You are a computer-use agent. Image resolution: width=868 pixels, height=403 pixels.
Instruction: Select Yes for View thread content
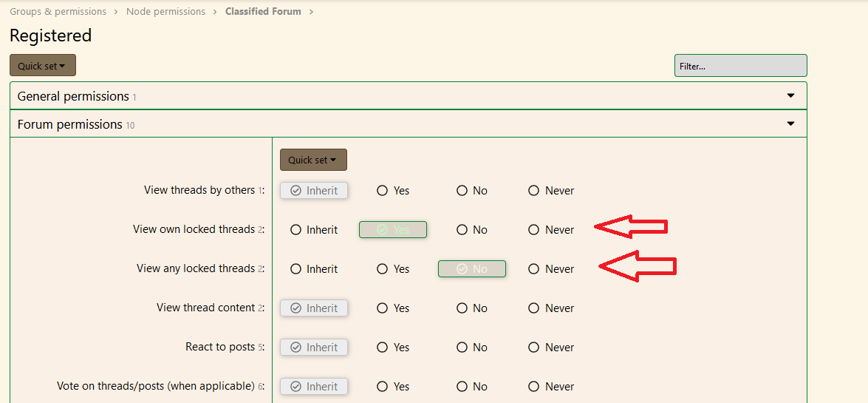pyautogui.click(x=393, y=308)
